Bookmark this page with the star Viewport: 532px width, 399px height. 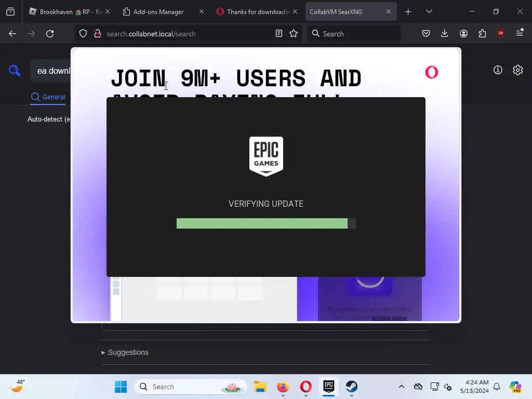tap(294, 34)
